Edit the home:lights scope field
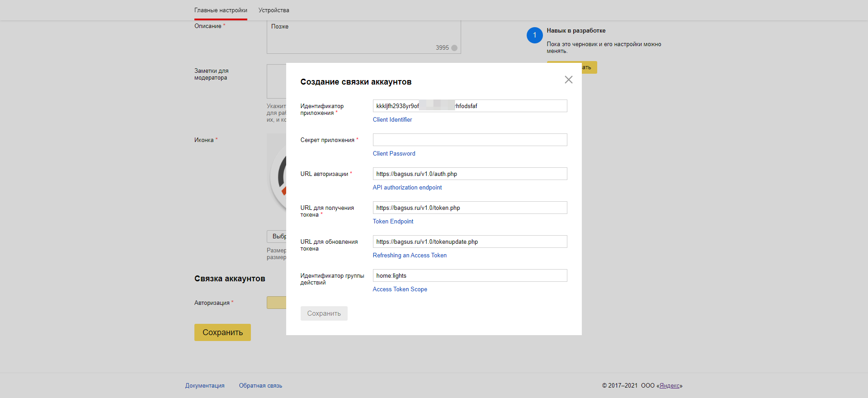 point(470,275)
